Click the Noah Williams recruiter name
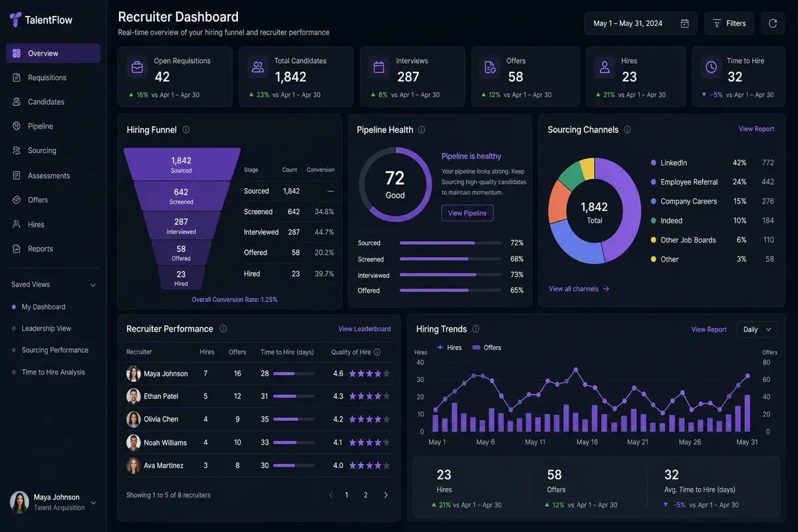This screenshot has height=532, width=798. point(165,443)
